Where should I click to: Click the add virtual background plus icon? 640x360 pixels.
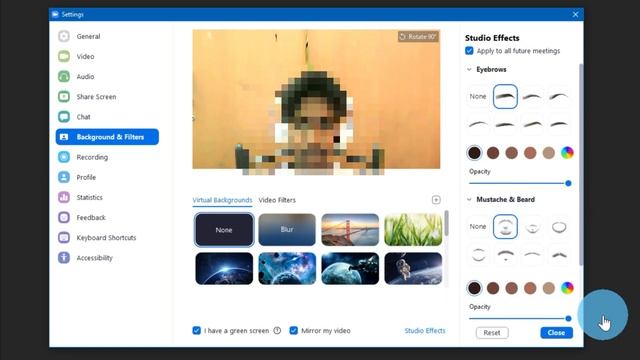[436, 200]
